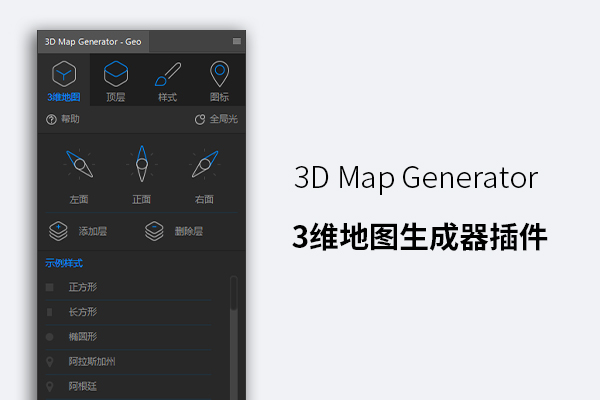Select the 阿拉斯加州 sample style

(128, 361)
